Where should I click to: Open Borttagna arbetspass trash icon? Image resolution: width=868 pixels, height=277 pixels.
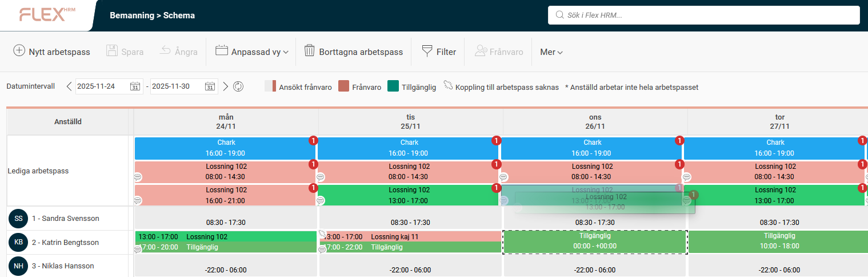[309, 51]
